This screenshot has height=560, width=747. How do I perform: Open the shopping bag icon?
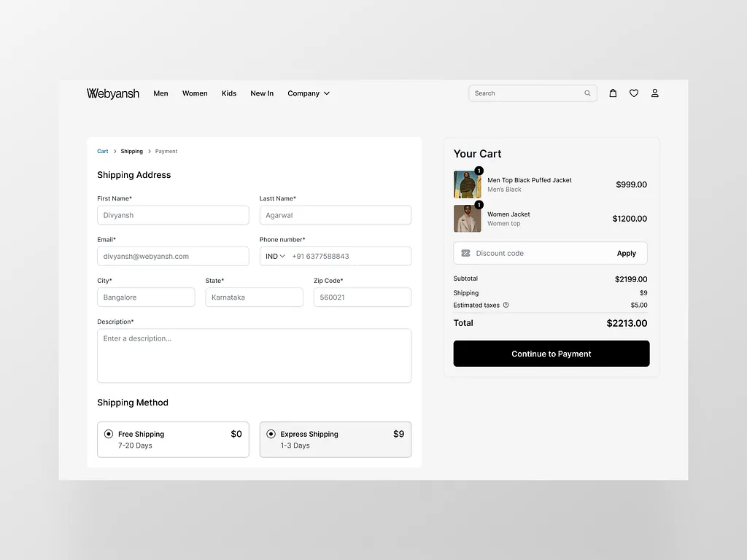[x=613, y=93]
